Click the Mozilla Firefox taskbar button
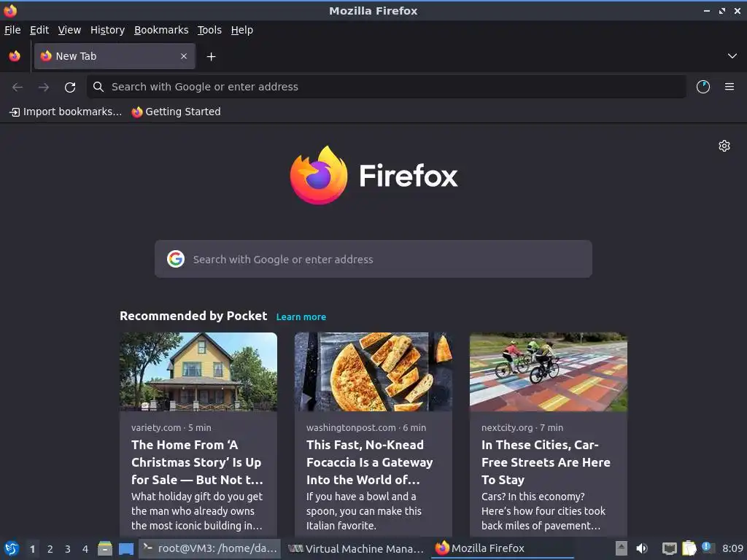Screen dimensions: 747x560 pyautogui.click(x=503, y=548)
